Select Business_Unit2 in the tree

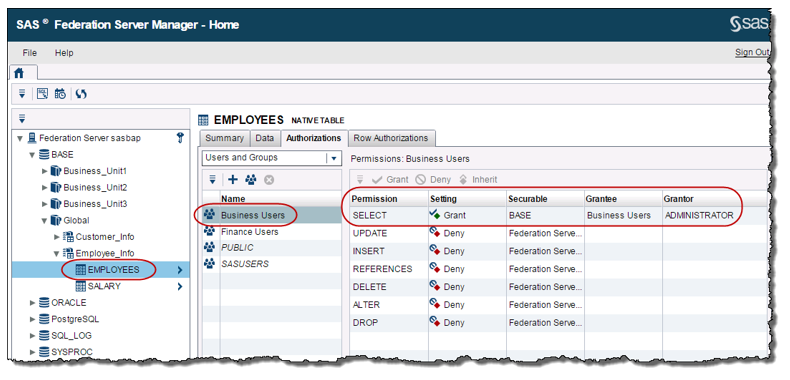(x=95, y=187)
